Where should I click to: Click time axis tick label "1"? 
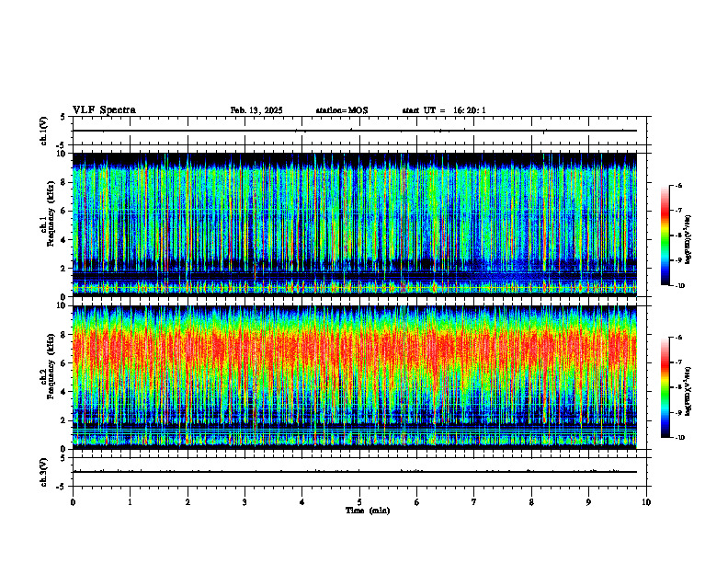pyautogui.click(x=130, y=502)
